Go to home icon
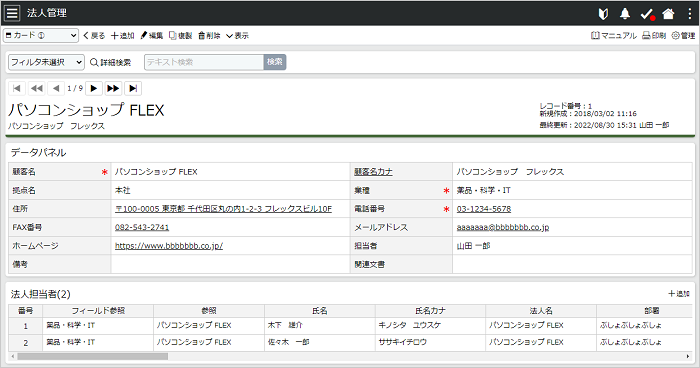 coord(668,14)
